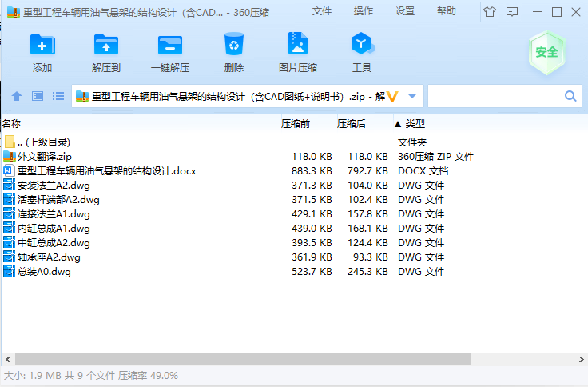The height and width of the screenshot is (387, 588).
Task: Click the scrollbar left arrow
Action: point(8,359)
